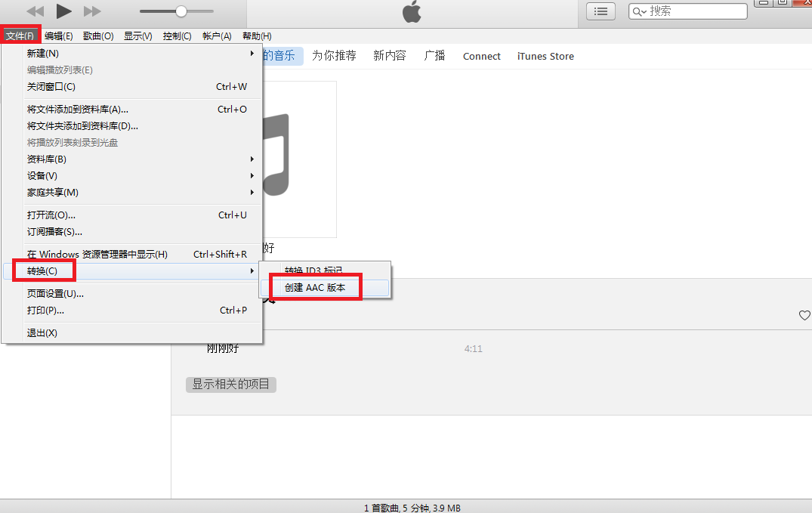Click the rewind previous track icon
This screenshot has width=812, height=513.
36,11
